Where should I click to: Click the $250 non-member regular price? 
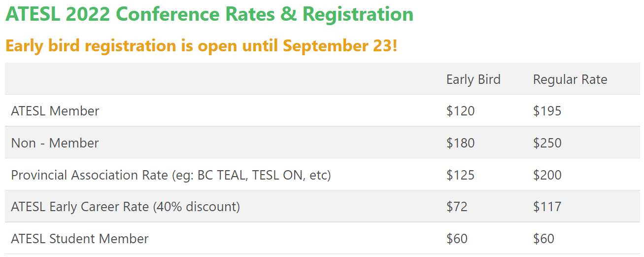pos(547,143)
